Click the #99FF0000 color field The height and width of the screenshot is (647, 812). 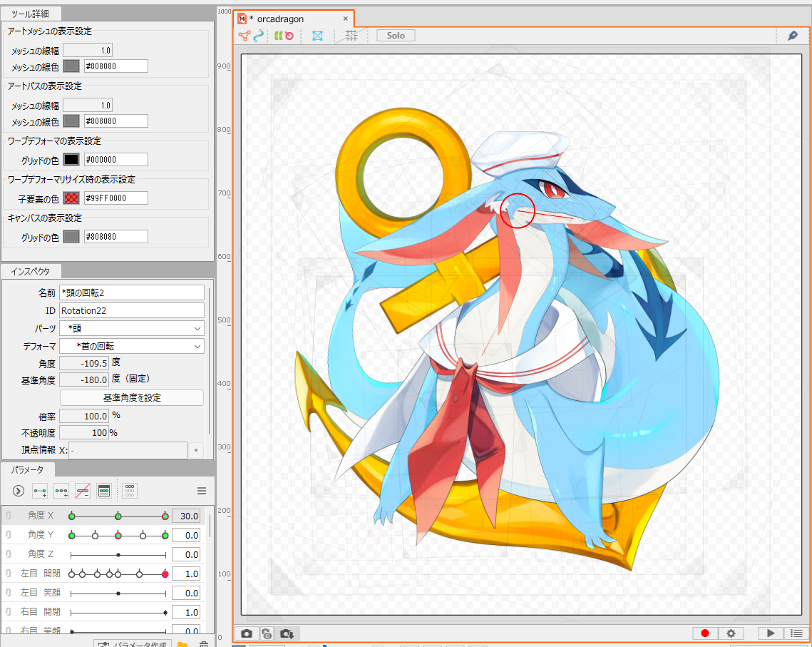pos(116,198)
